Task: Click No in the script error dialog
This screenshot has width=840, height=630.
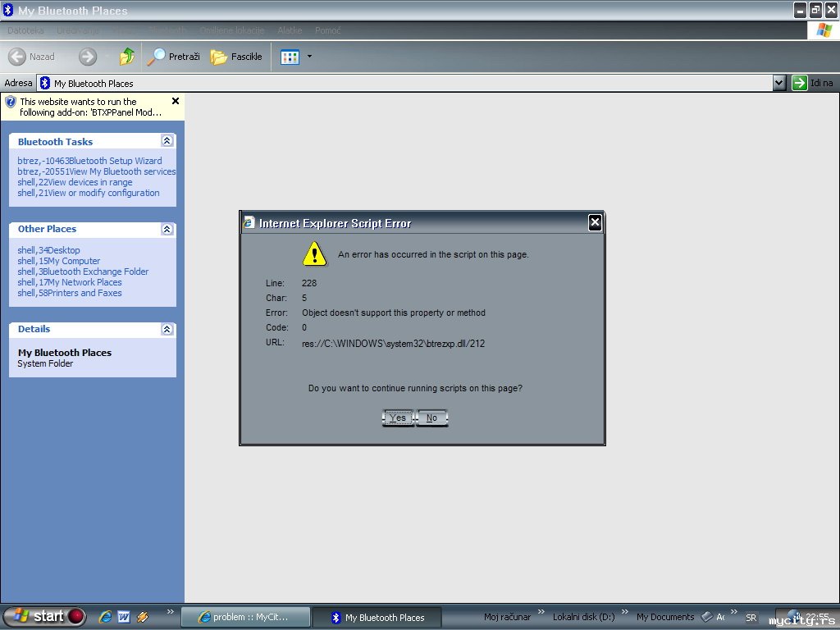Action: tap(431, 418)
